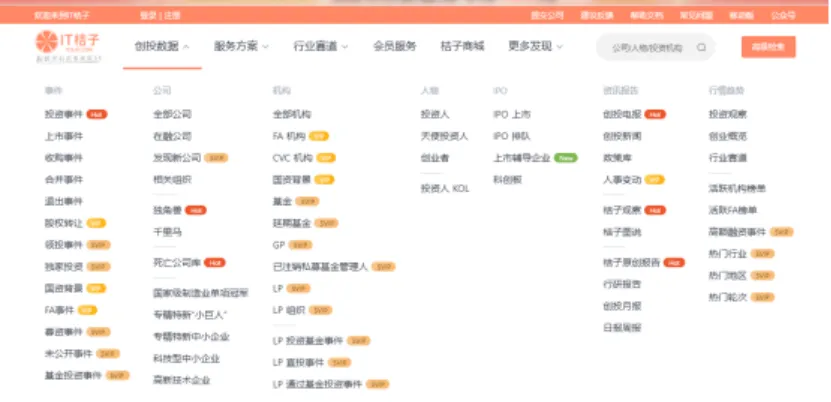Open FA 机构 menu entry
The image size is (831, 402).
[289, 136]
